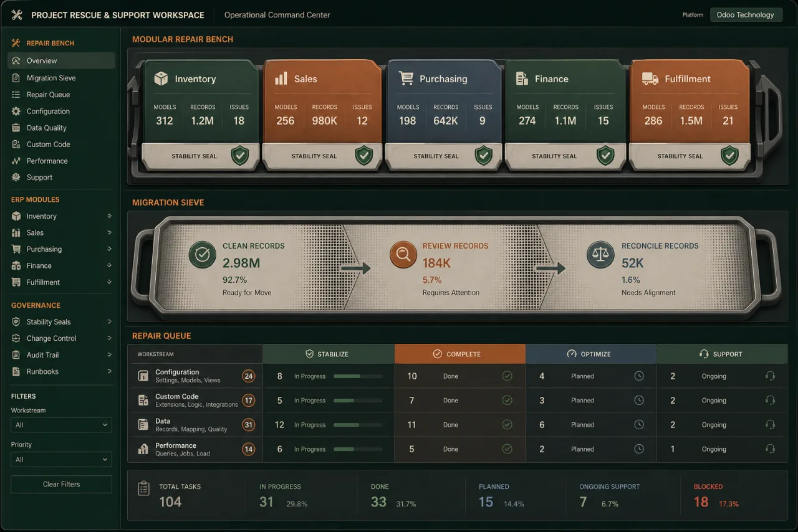Click the Clean Records checkmark circle icon
This screenshot has height=532, width=798.
(202, 255)
